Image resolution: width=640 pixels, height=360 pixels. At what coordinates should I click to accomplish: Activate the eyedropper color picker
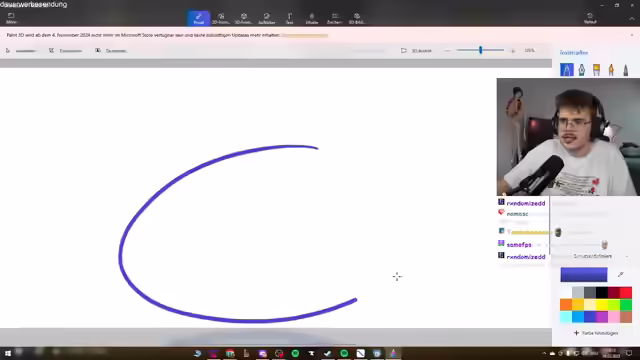coord(621,275)
